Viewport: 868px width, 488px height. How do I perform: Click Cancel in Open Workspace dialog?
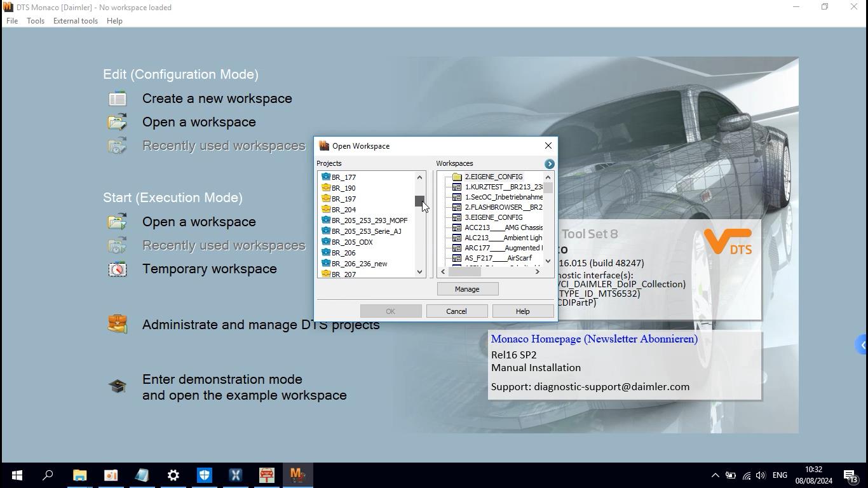(x=456, y=311)
